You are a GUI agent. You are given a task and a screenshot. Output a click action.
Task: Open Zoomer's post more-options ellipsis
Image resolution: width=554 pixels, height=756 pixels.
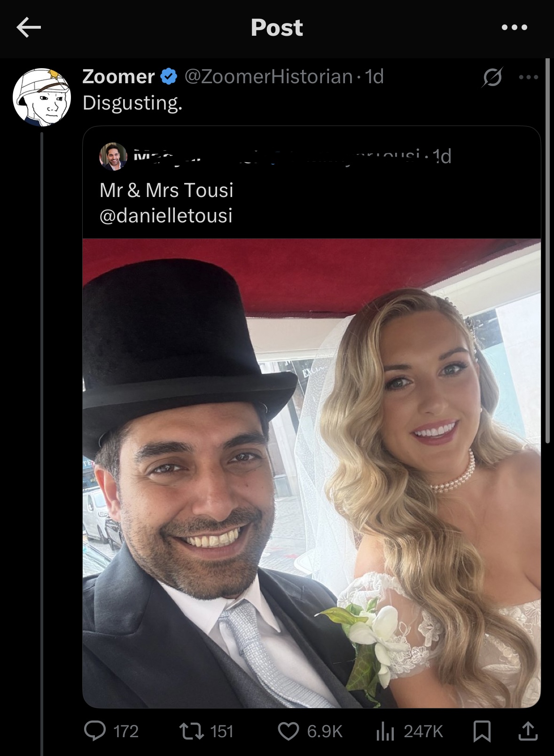[529, 77]
